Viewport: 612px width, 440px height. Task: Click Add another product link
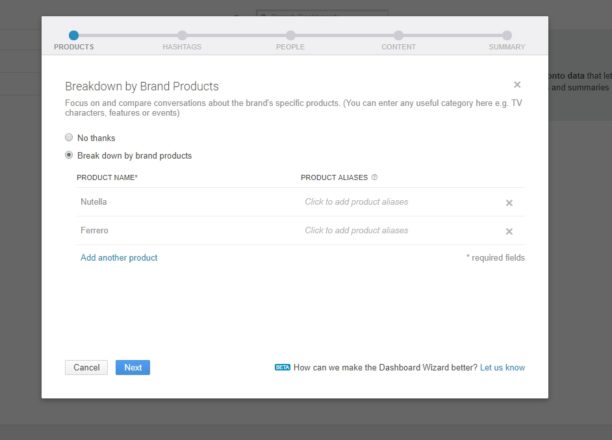(x=119, y=257)
